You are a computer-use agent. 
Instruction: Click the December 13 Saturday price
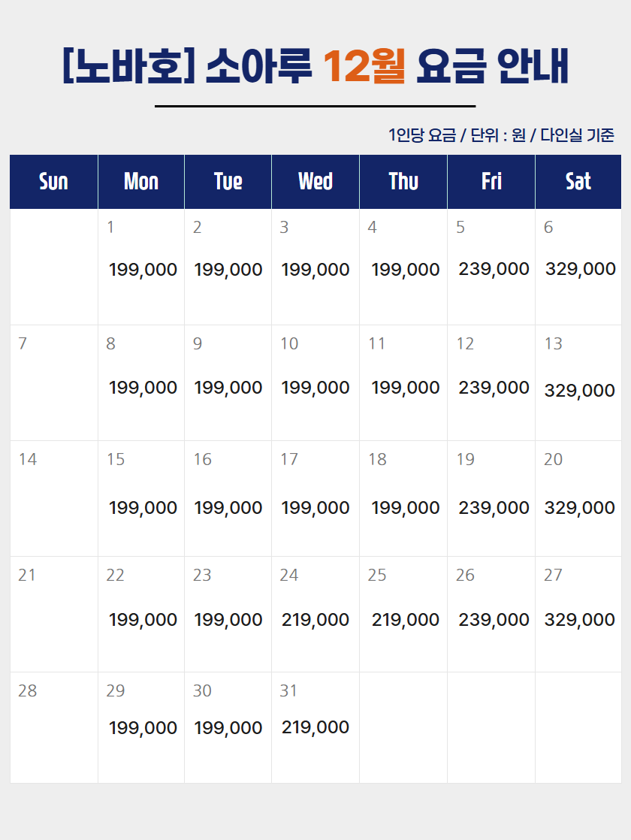tap(580, 391)
